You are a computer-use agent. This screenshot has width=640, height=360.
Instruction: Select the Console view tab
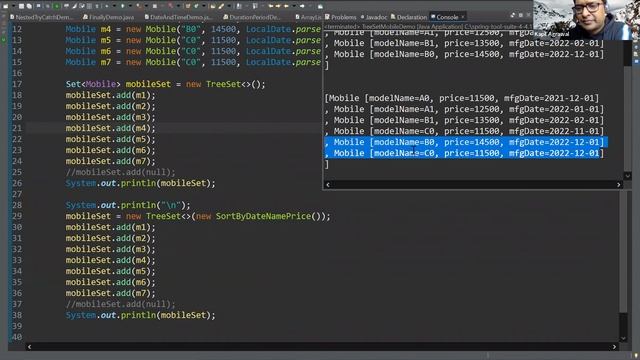445,17
